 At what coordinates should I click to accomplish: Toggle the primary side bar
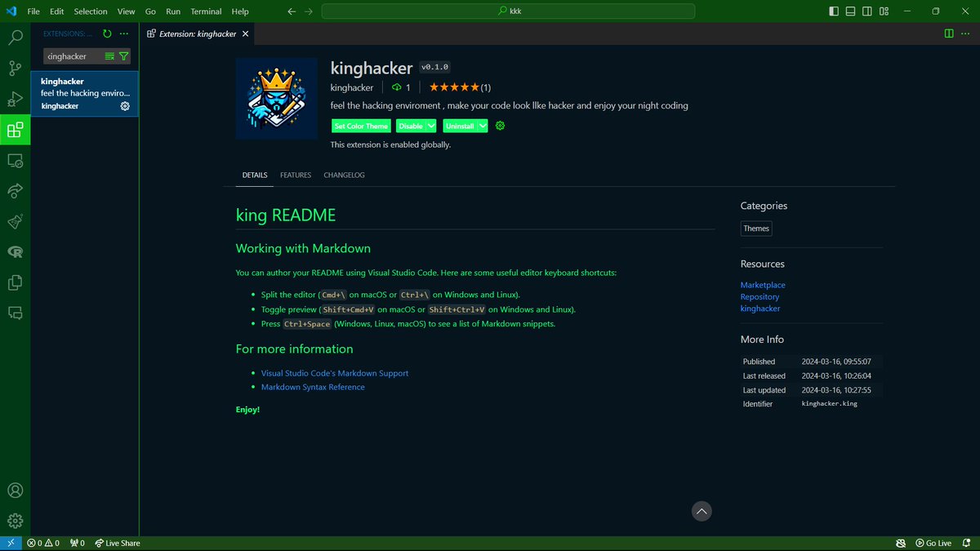tap(834, 11)
